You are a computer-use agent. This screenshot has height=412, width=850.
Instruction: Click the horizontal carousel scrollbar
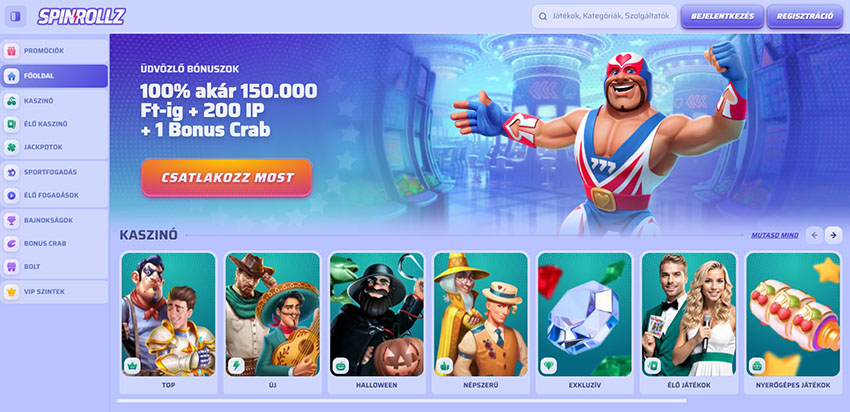(402, 401)
